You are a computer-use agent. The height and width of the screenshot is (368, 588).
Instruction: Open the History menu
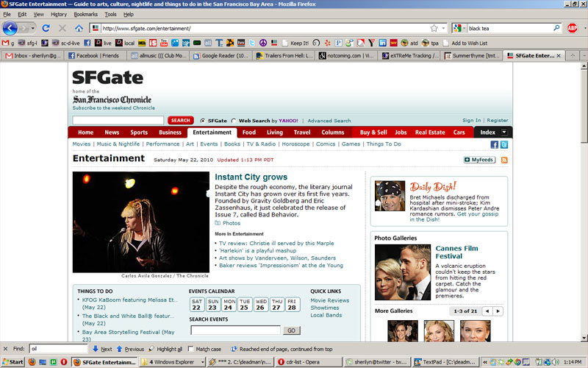coord(59,14)
